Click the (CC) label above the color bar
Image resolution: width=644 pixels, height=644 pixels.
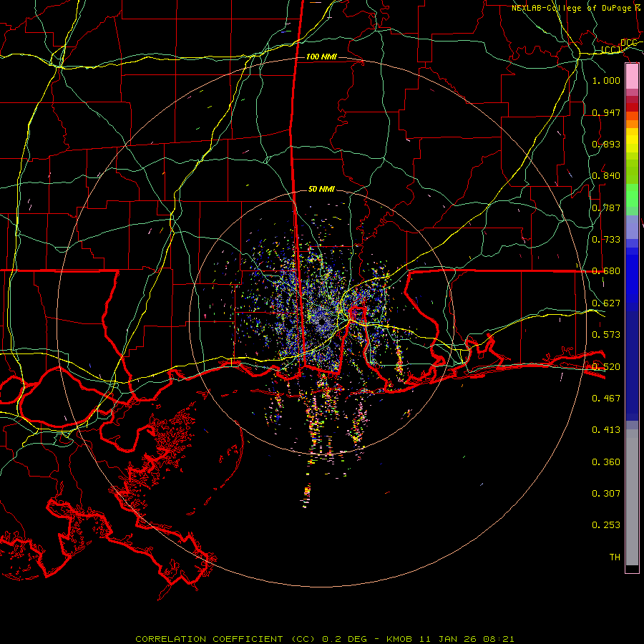pyautogui.click(x=611, y=49)
